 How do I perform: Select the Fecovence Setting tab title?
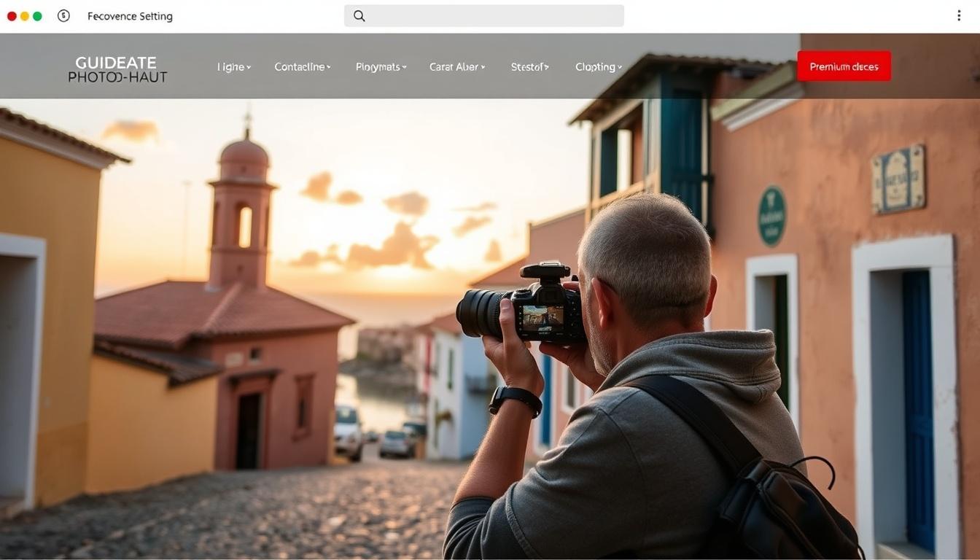pyautogui.click(x=130, y=16)
